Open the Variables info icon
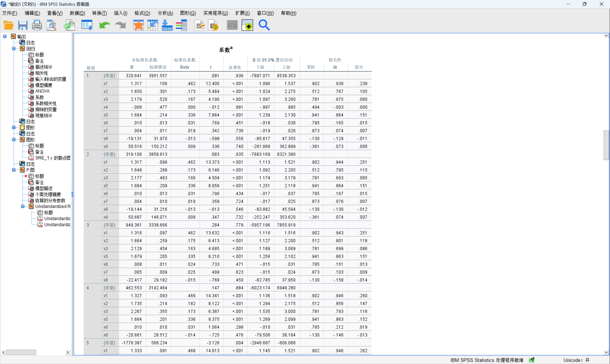This screenshot has width=610, height=364. 181,25
